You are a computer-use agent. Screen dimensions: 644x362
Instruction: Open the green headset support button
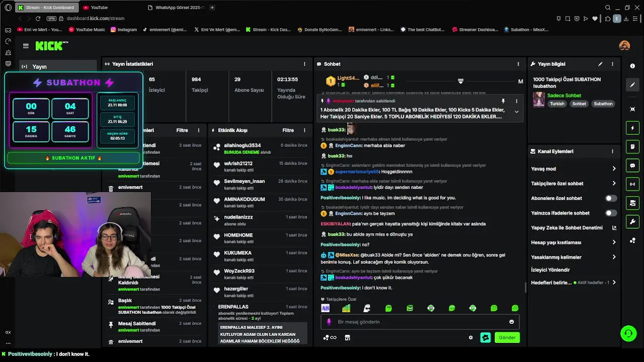(628, 333)
